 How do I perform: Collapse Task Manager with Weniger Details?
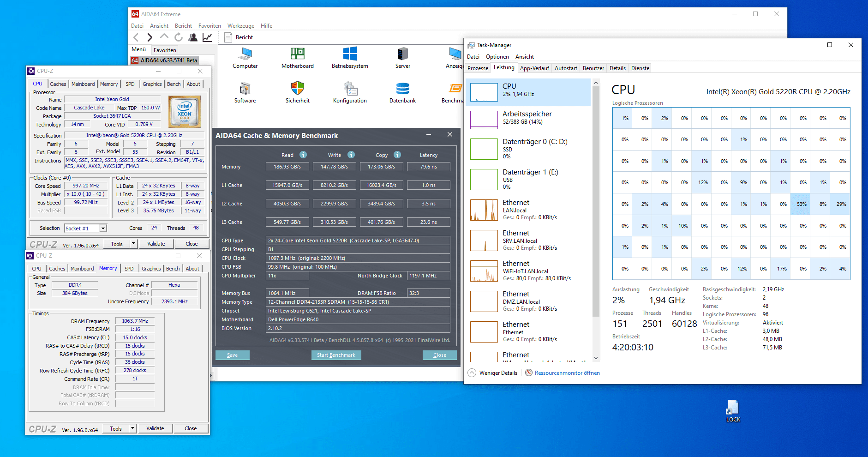[x=493, y=373]
